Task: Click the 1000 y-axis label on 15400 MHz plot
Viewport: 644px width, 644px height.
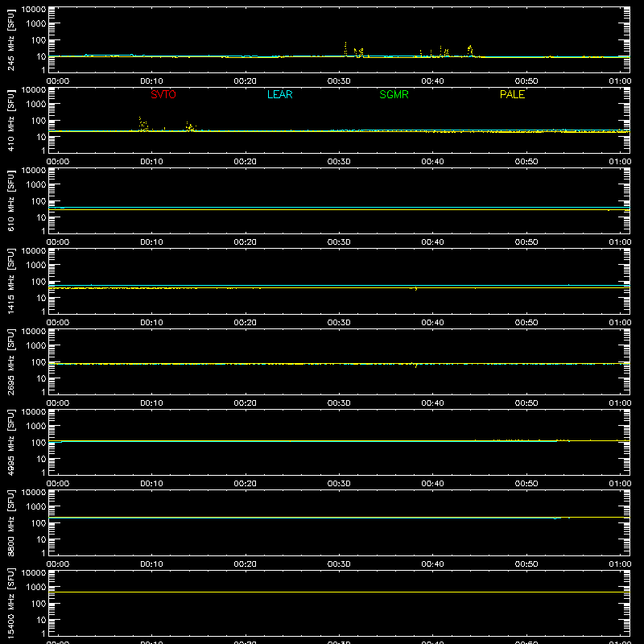Action: click(x=36, y=588)
